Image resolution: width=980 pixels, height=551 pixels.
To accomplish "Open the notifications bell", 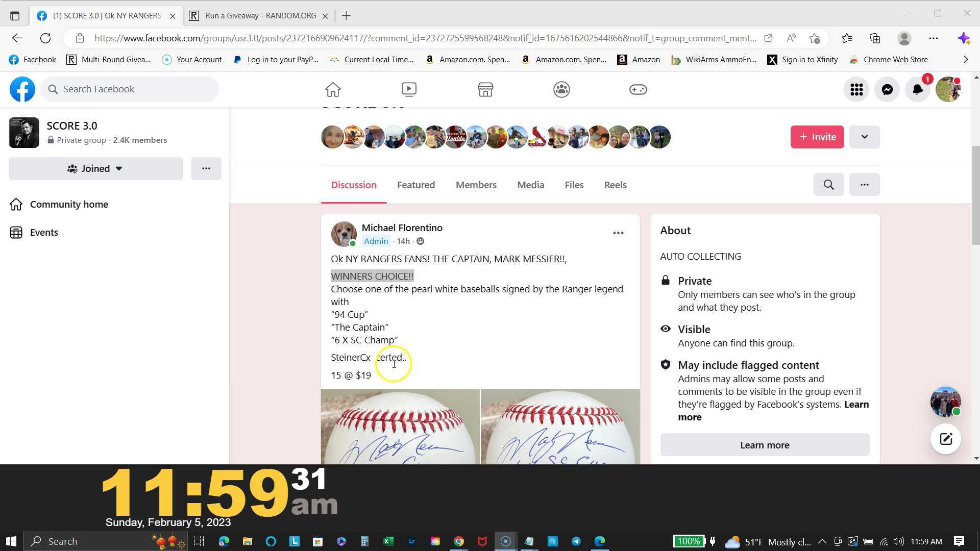I will 917,89.
